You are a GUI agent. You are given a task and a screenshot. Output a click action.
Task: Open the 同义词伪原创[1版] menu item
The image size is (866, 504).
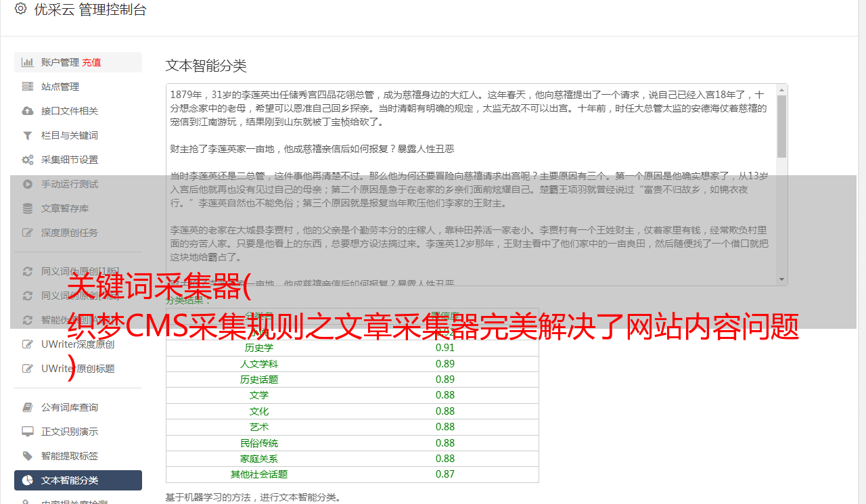point(78,271)
